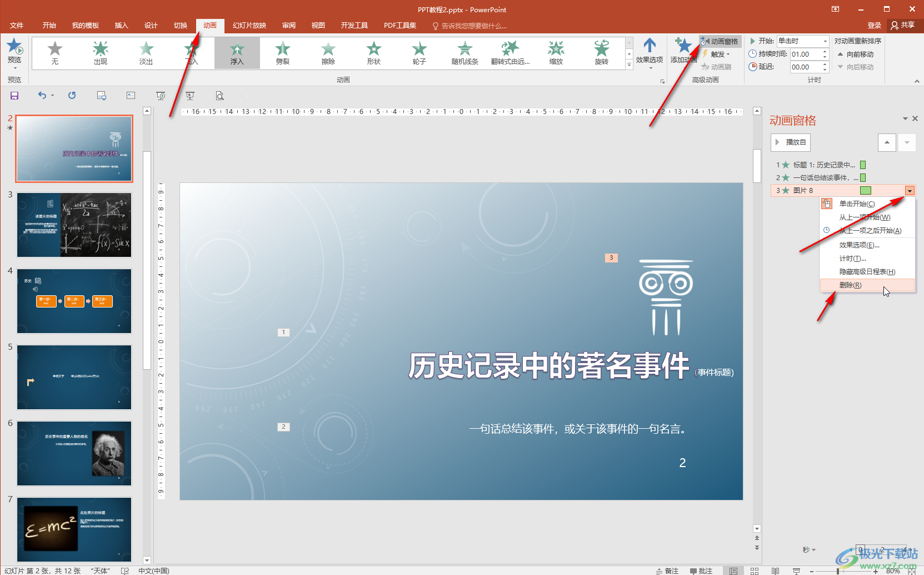This screenshot has height=575, width=924.
Task: Apply the 旋转 (Swivel) animation
Action: coord(602,53)
